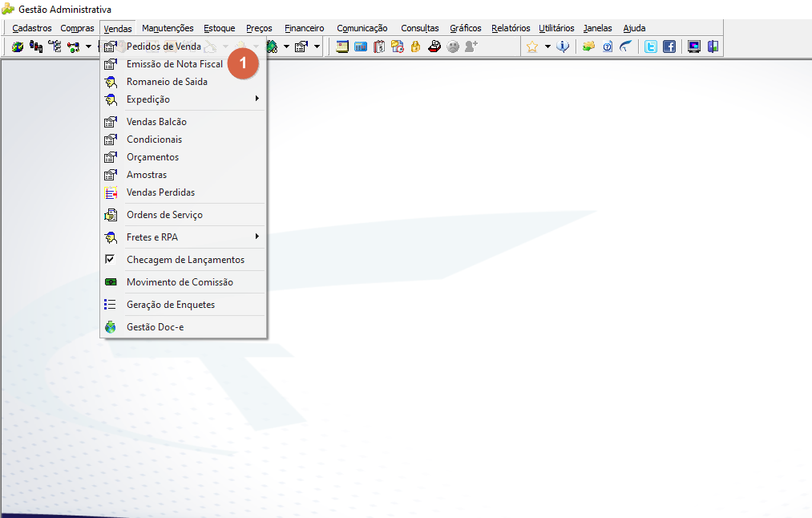Screen dimensions: 812x518
Task: Open the calculator icon in toolbar
Action: click(361, 47)
